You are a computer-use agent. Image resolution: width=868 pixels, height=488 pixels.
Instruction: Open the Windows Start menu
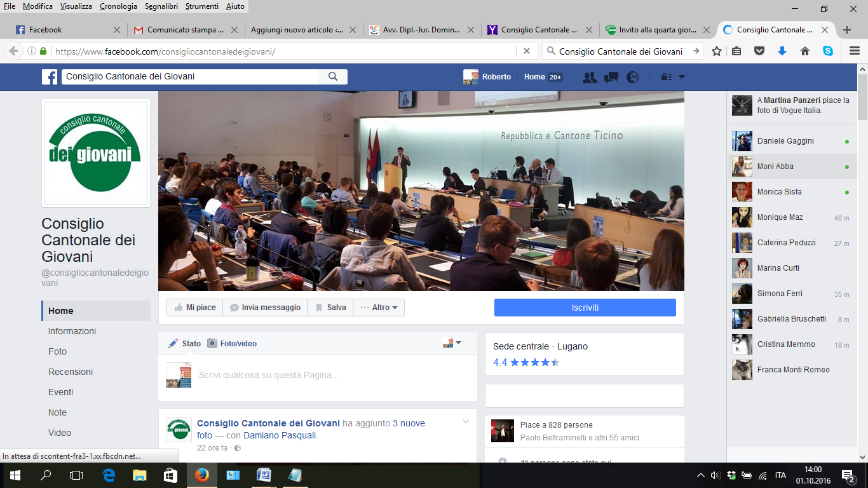tap(15, 475)
